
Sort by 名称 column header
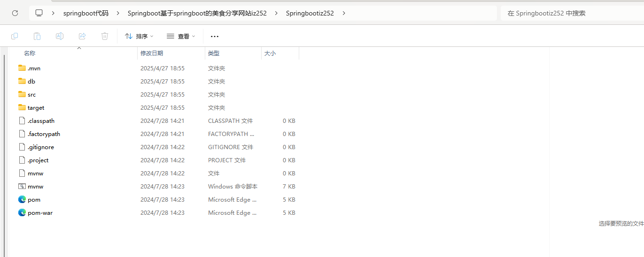30,53
